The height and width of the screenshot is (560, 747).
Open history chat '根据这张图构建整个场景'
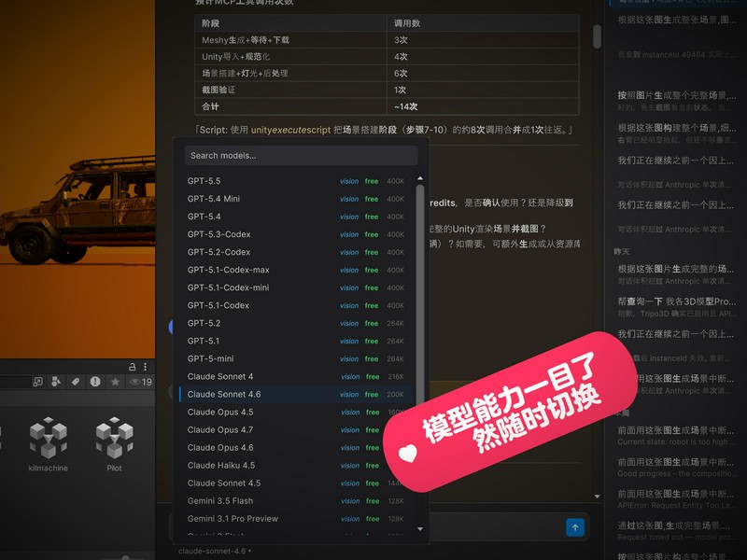coord(676,133)
